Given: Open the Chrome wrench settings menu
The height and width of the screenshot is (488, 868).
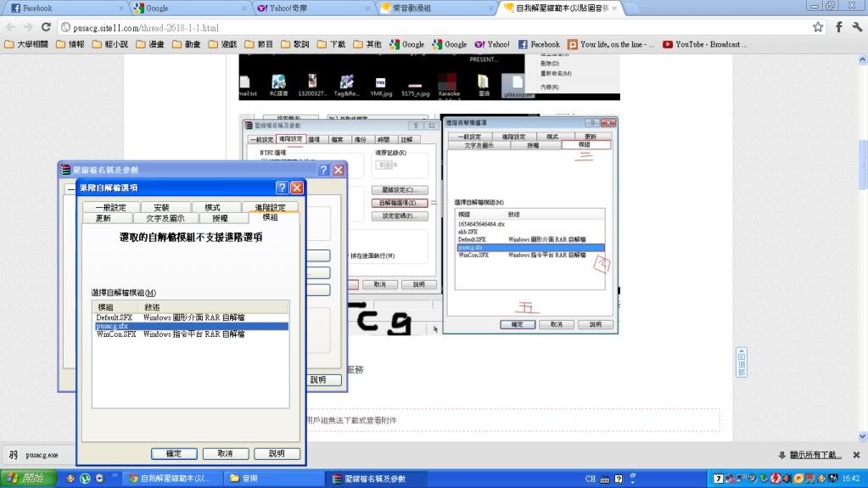Looking at the screenshot, I should [856, 27].
